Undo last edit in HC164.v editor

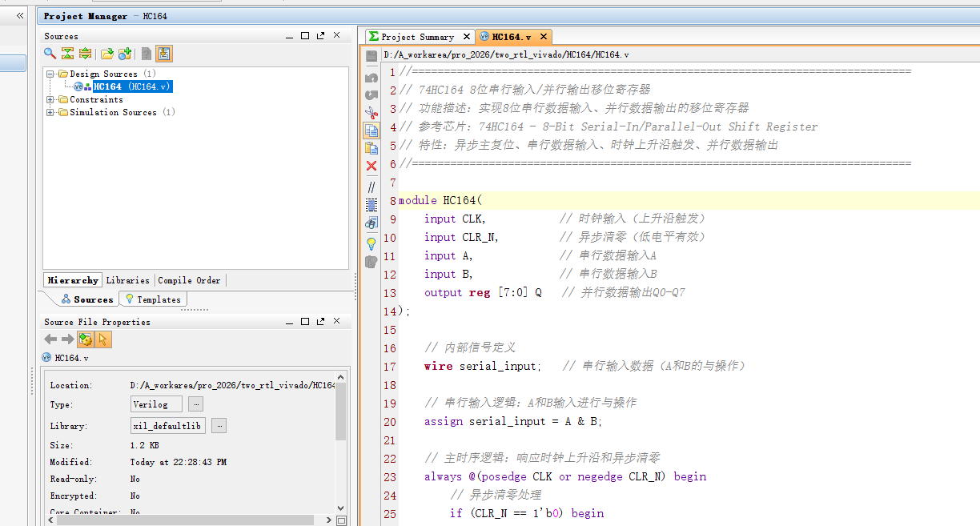[372, 77]
